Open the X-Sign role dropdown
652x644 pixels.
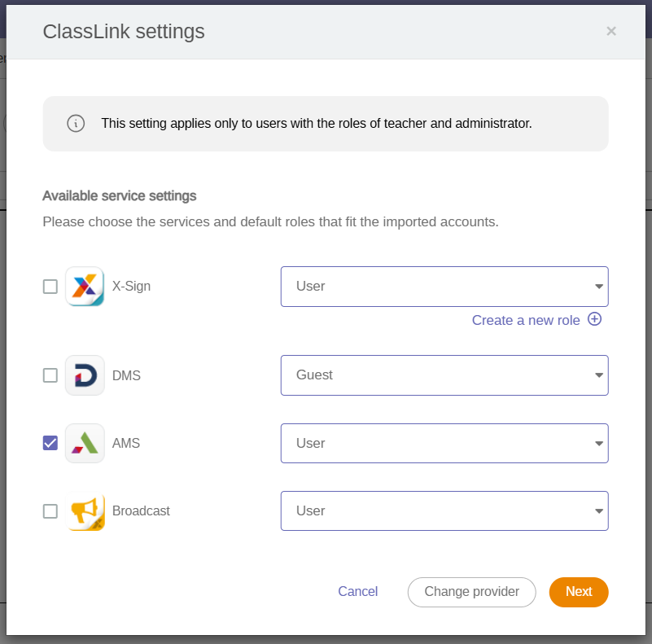pyautogui.click(x=444, y=287)
